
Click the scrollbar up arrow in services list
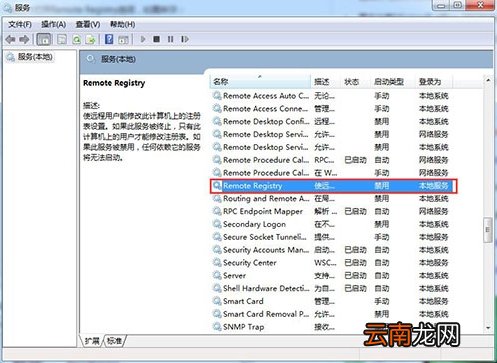(488, 80)
